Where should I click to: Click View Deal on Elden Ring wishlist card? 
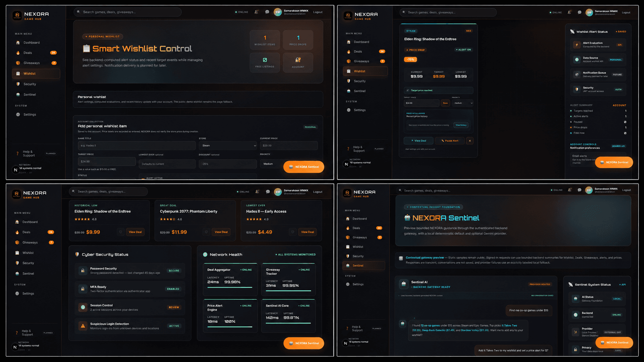(418, 141)
